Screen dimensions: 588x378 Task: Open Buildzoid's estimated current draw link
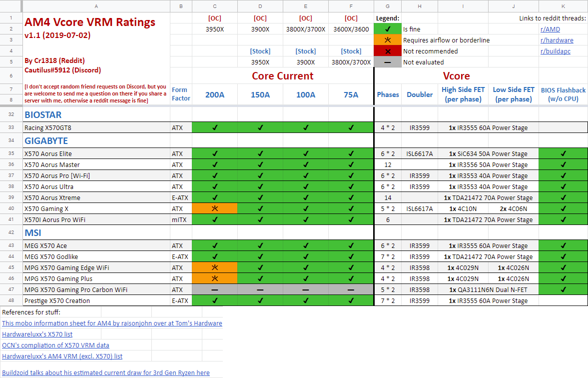(106, 372)
